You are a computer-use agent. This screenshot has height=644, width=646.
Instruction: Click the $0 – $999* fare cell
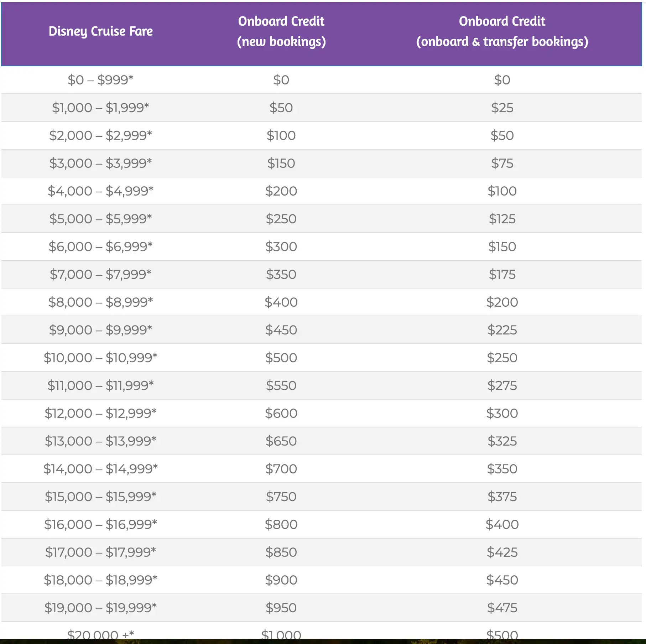101,80
